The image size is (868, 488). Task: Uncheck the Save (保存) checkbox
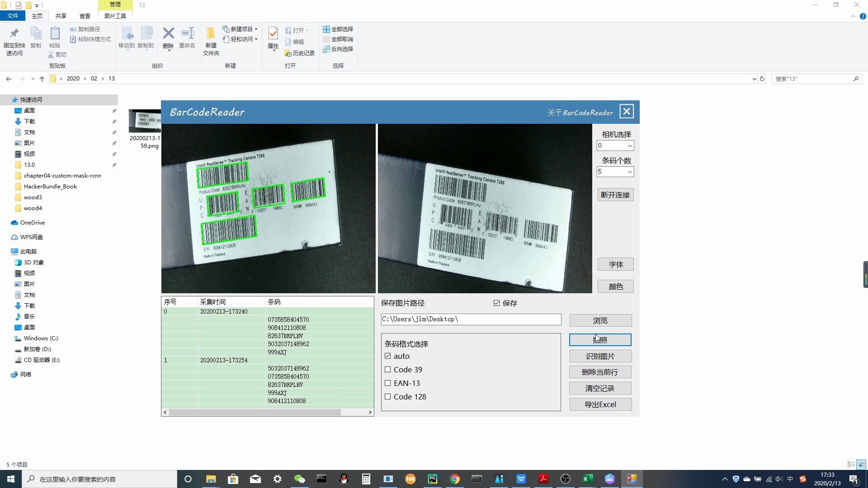[x=497, y=303]
